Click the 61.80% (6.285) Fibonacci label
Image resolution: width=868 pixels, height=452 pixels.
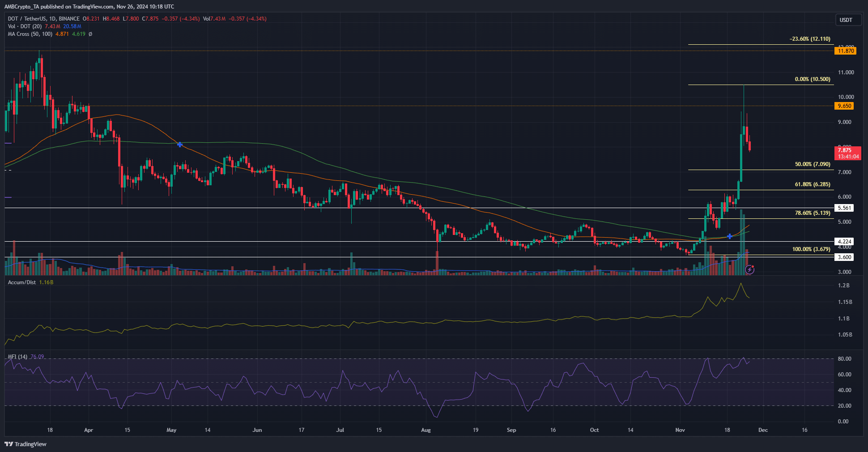[813, 184]
